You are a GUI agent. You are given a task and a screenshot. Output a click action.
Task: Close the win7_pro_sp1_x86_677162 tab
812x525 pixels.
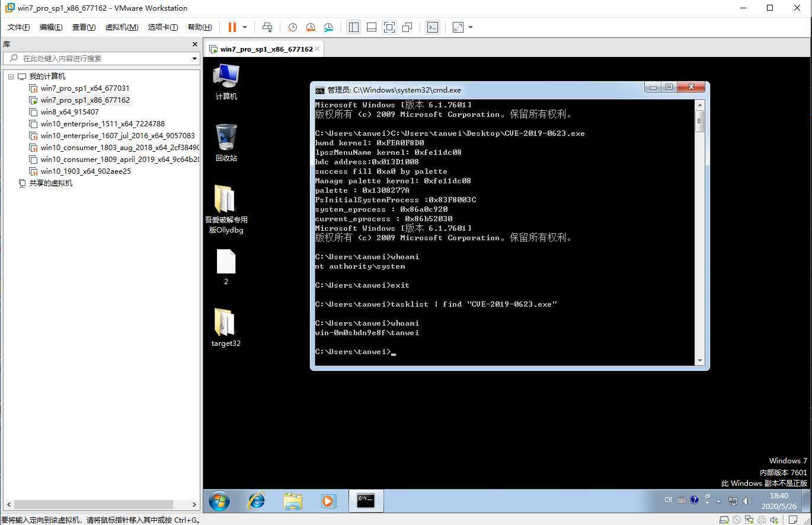click(317, 49)
